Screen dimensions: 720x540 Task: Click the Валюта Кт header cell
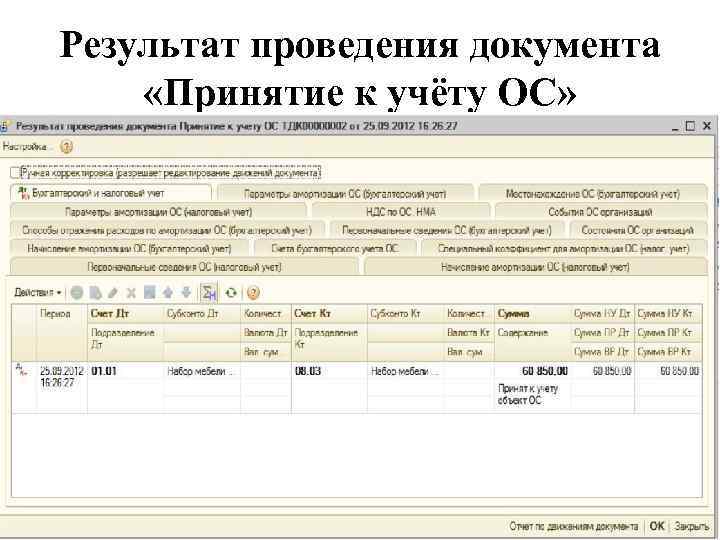point(468,332)
